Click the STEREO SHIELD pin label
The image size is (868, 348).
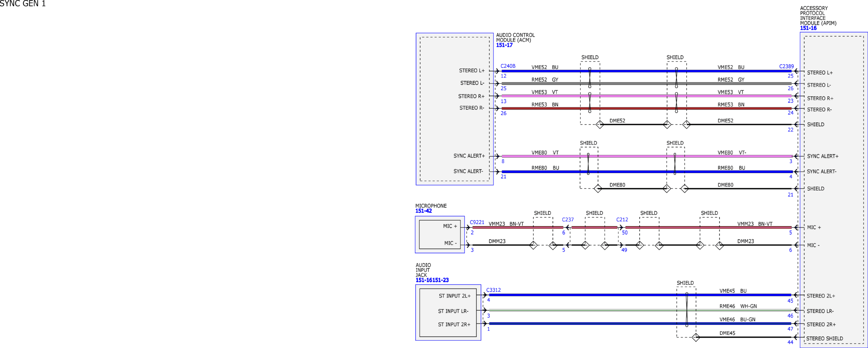[x=824, y=339]
